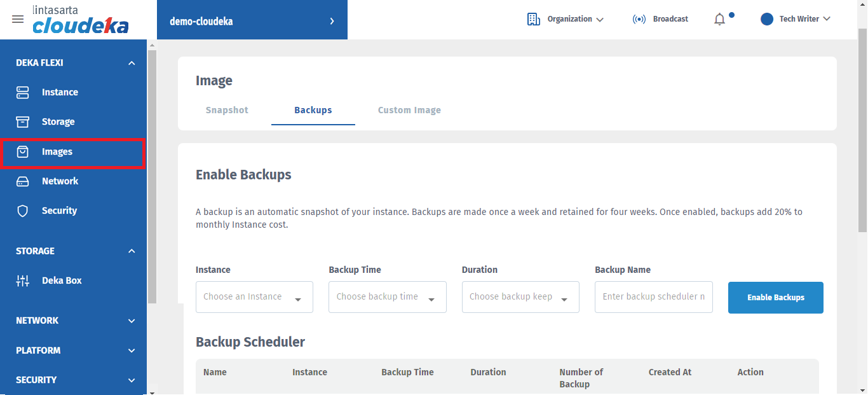The height and width of the screenshot is (395, 868).
Task: Open the Tech Writer user menu
Action: (796, 19)
